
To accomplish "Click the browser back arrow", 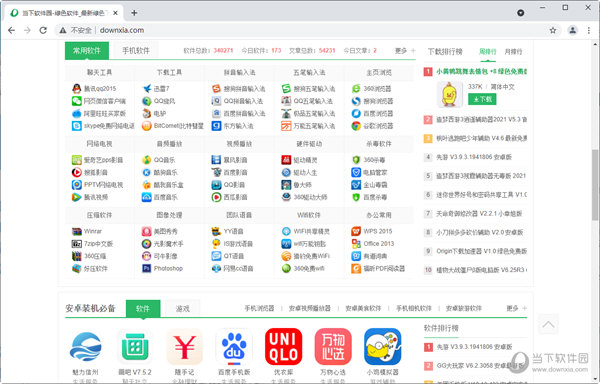I will 11,30.
